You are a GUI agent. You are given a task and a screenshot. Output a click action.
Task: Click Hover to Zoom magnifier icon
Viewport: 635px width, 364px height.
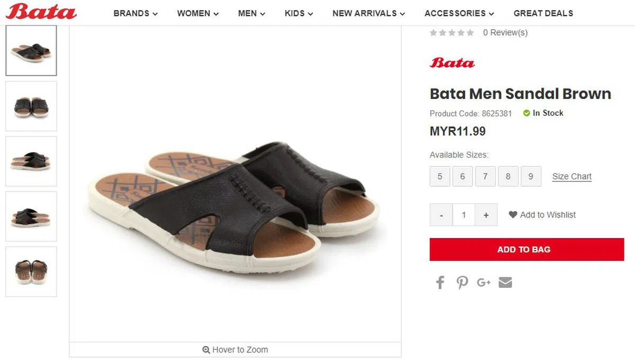(206, 350)
